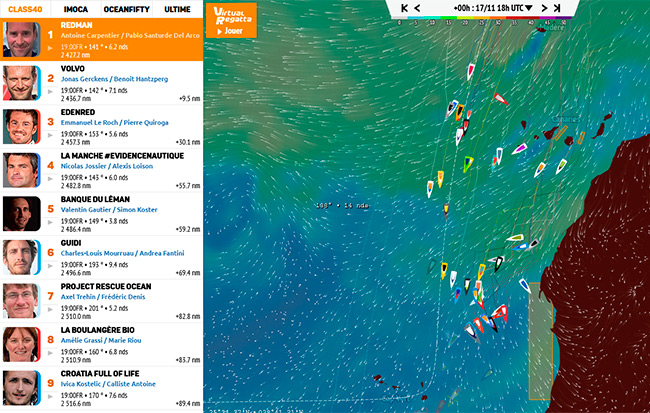Expand LA BOULANGÈRE BIO row arrow

click(50, 353)
